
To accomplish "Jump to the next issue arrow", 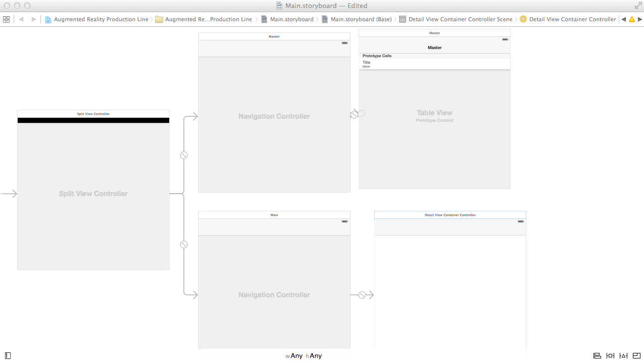I will pyautogui.click(x=639, y=19).
